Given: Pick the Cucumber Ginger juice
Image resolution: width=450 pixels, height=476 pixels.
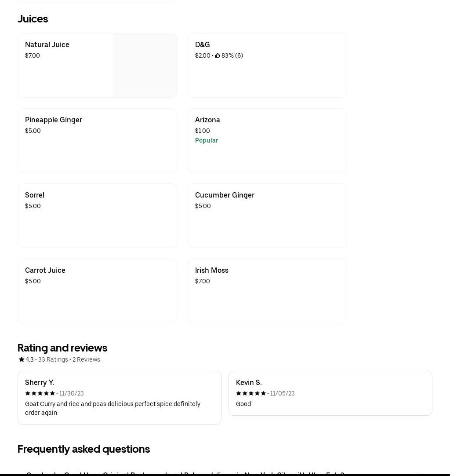Looking at the screenshot, I should (x=267, y=216).
